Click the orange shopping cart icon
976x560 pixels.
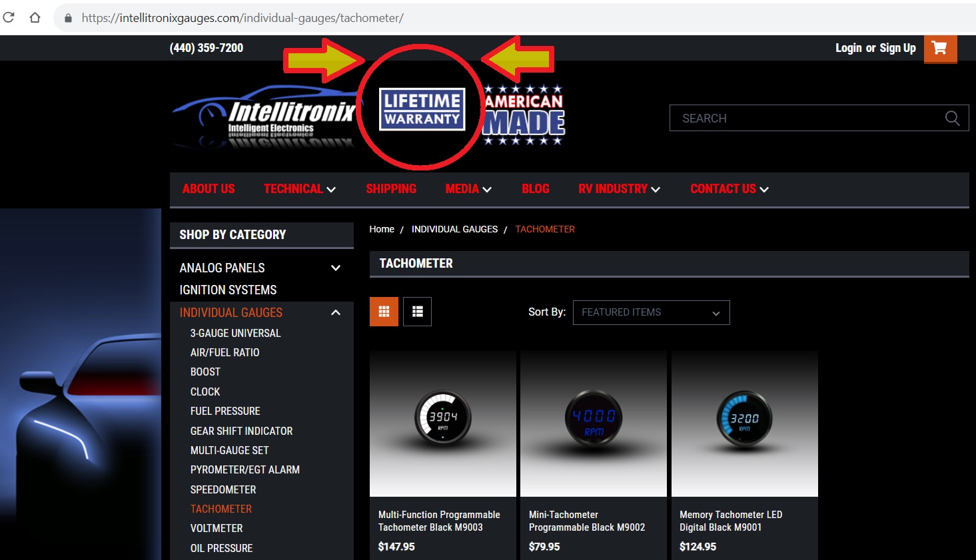click(940, 49)
